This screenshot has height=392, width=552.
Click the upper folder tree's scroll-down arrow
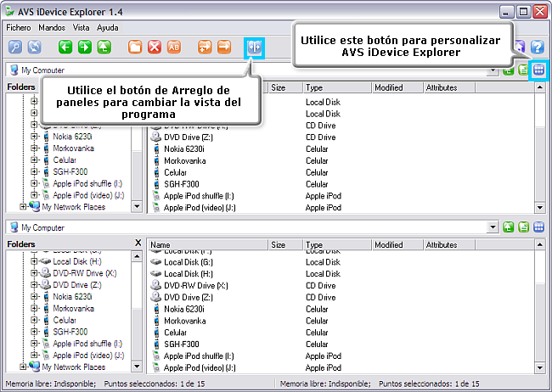137,206
